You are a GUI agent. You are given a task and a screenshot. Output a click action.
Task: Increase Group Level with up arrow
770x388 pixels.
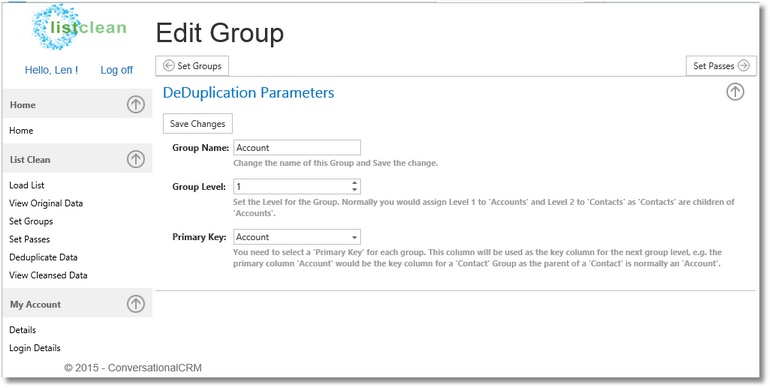click(x=355, y=183)
